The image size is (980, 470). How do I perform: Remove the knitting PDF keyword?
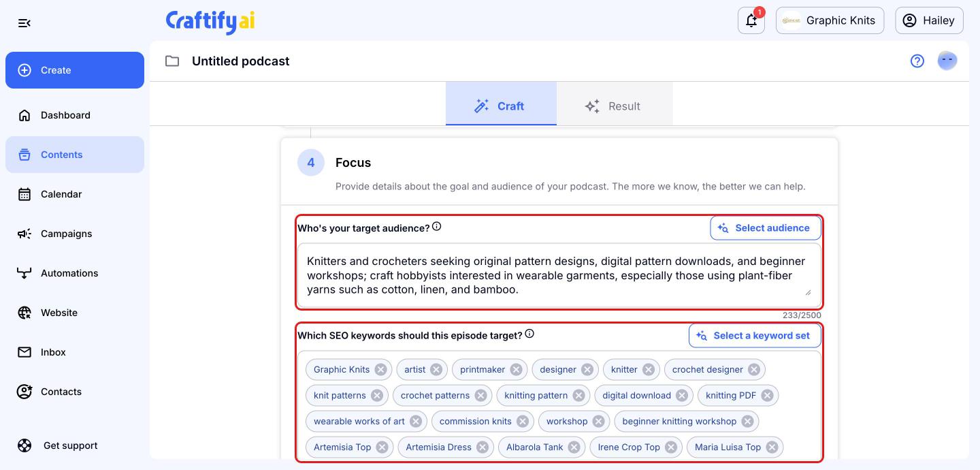767,396
